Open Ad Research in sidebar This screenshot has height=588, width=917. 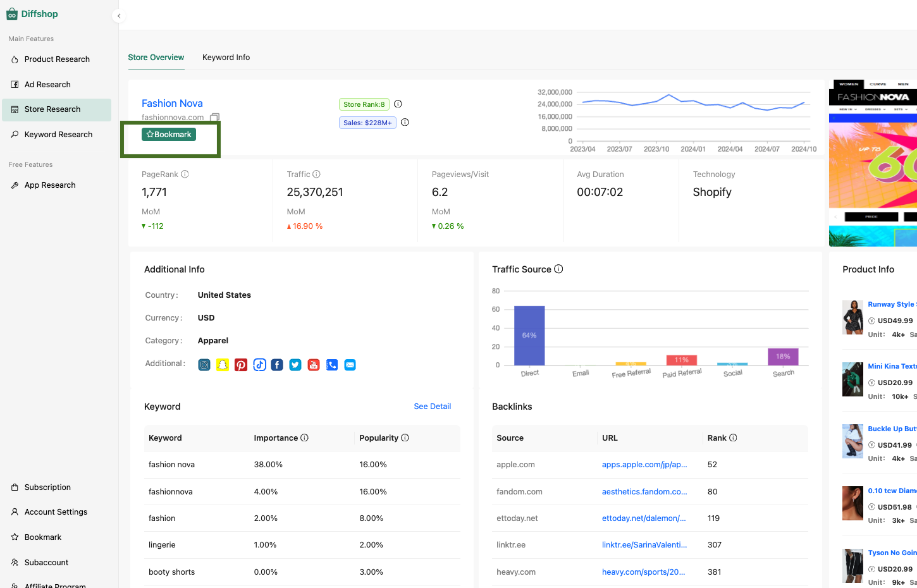tap(57, 85)
